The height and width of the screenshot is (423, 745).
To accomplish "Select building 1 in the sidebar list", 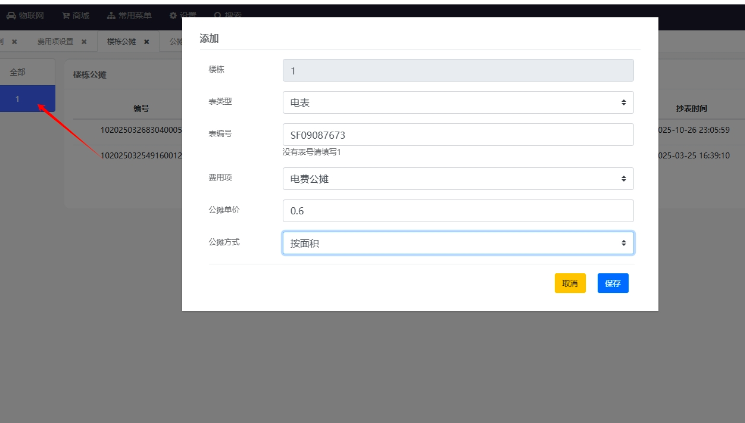I will click(27, 99).
